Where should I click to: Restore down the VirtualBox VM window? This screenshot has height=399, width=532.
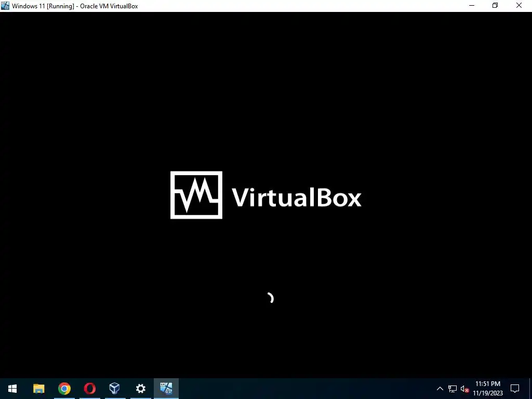pyautogui.click(x=495, y=6)
